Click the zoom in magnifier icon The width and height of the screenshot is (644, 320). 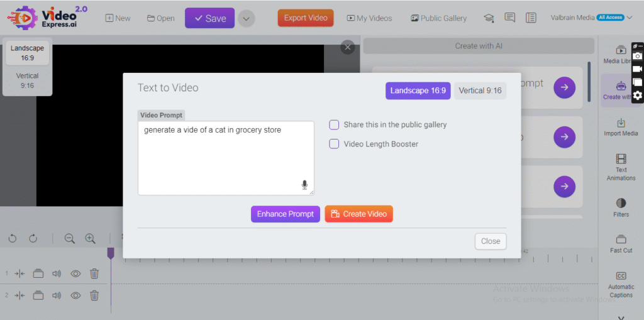[x=90, y=238]
